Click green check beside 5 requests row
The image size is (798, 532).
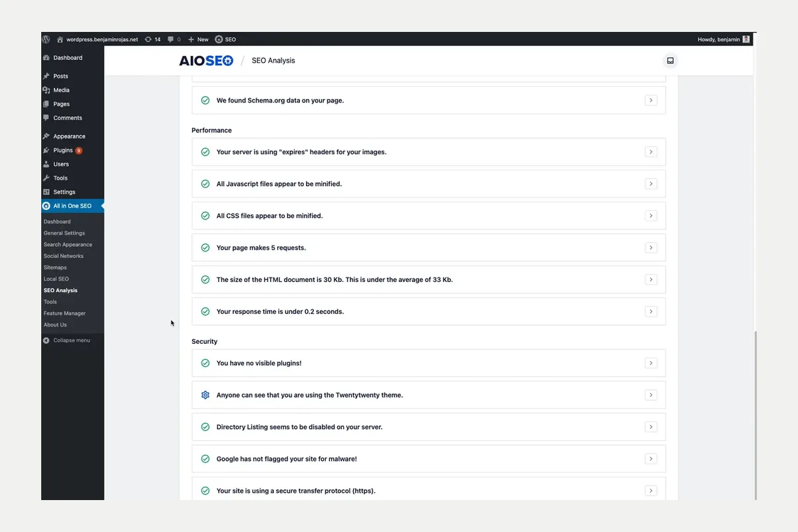coord(205,247)
